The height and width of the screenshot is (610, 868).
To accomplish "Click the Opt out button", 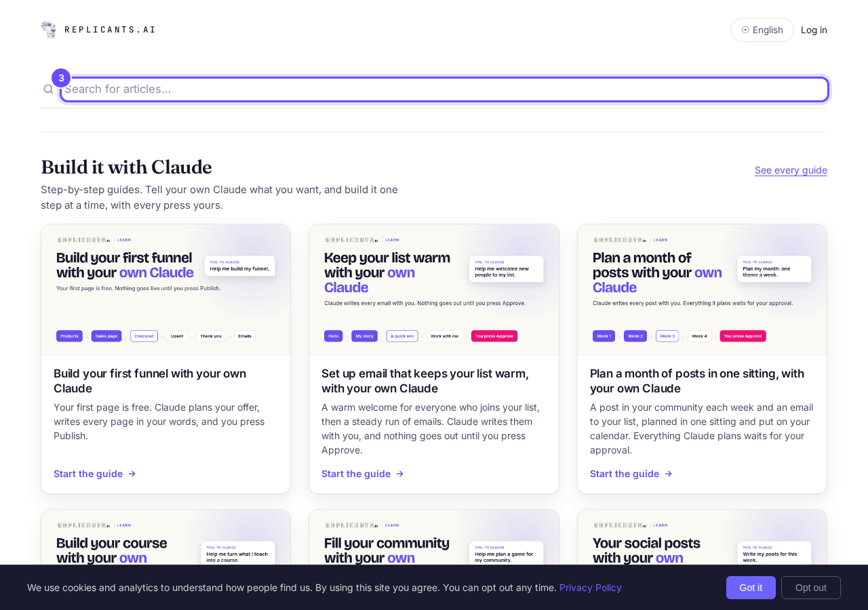I will [x=811, y=588].
